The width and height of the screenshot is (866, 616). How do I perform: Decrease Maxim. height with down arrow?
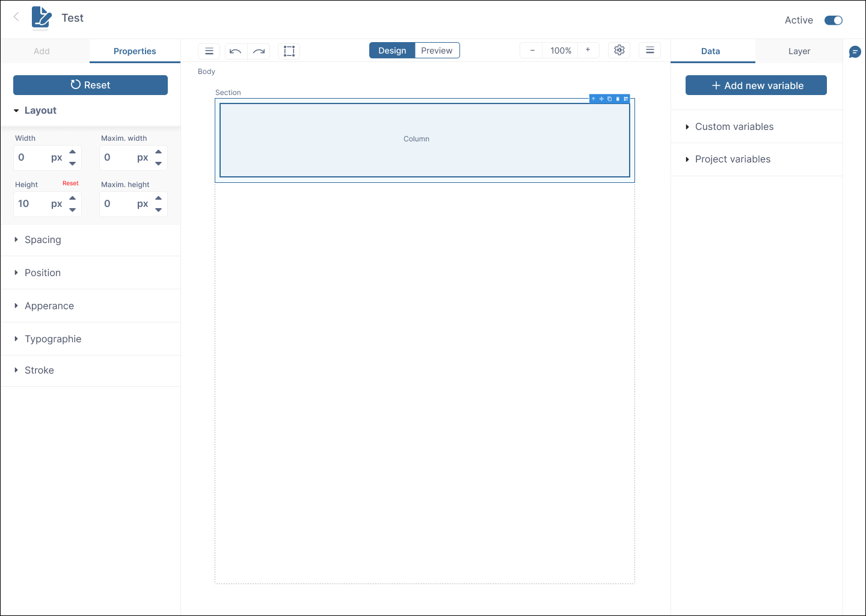pyautogui.click(x=159, y=210)
